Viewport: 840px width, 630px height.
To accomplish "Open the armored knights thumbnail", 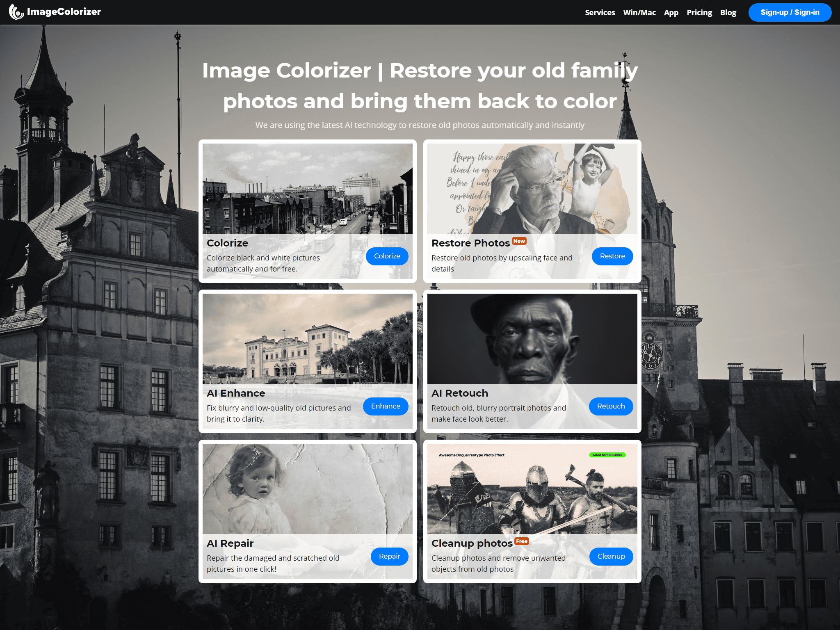I will click(532, 489).
